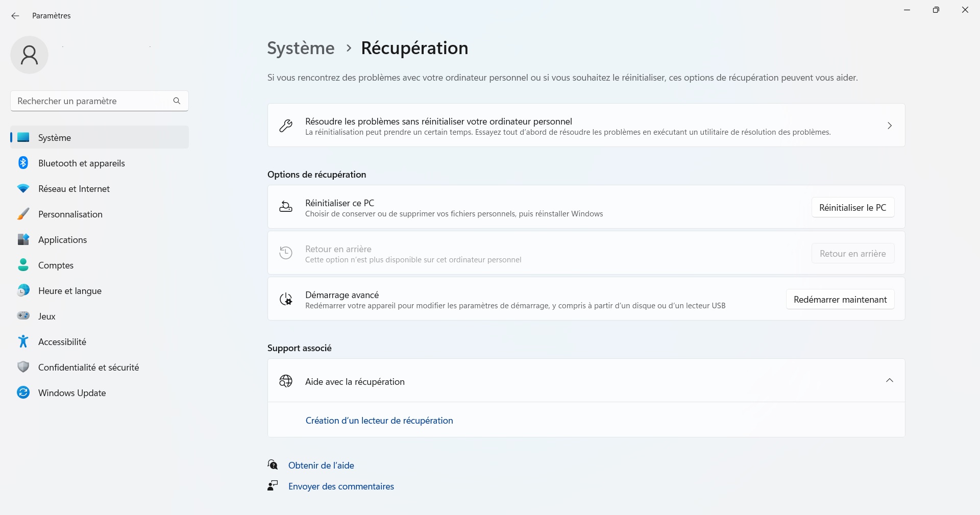Click the 'Options de récupération' heading
Image resolution: width=980 pixels, height=515 pixels.
(x=317, y=175)
